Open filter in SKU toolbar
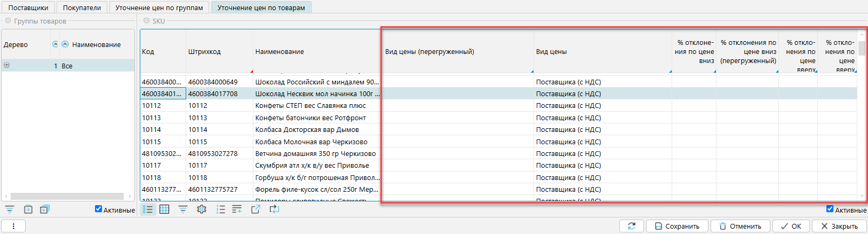 (183, 209)
